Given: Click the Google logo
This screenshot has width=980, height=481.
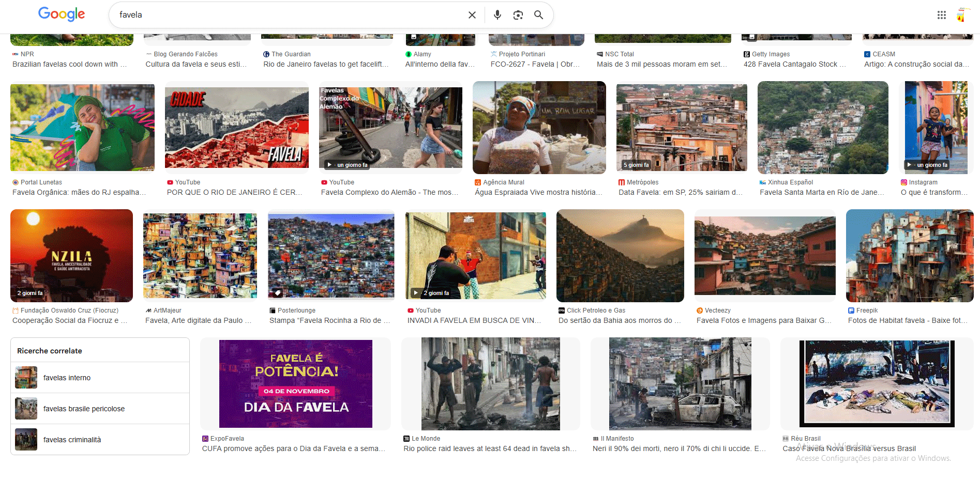Looking at the screenshot, I should [62, 14].
